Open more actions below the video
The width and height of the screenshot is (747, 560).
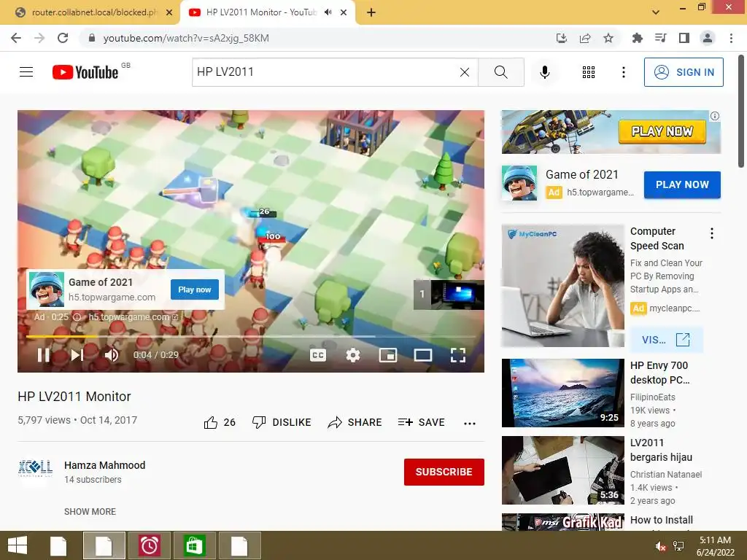pos(470,423)
